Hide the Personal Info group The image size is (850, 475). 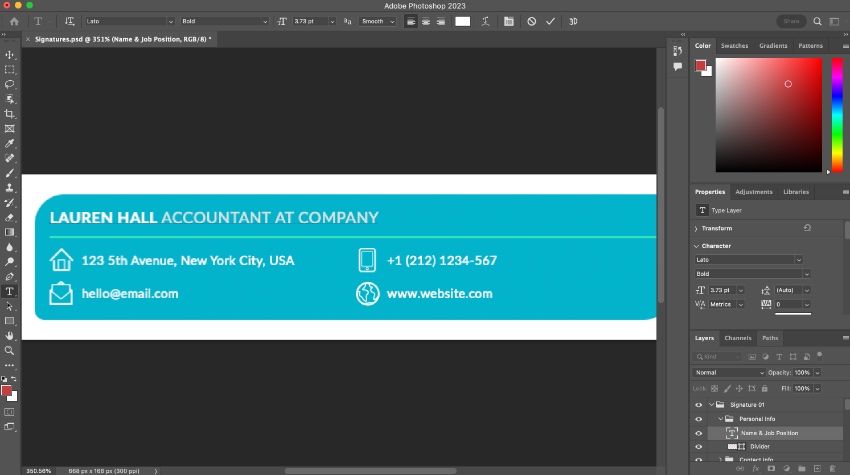698,419
